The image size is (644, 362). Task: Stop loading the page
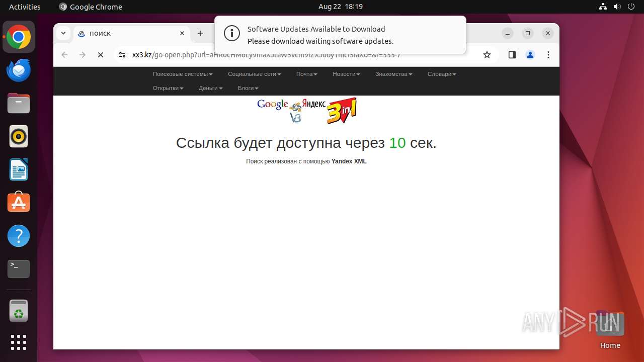coord(101,55)
